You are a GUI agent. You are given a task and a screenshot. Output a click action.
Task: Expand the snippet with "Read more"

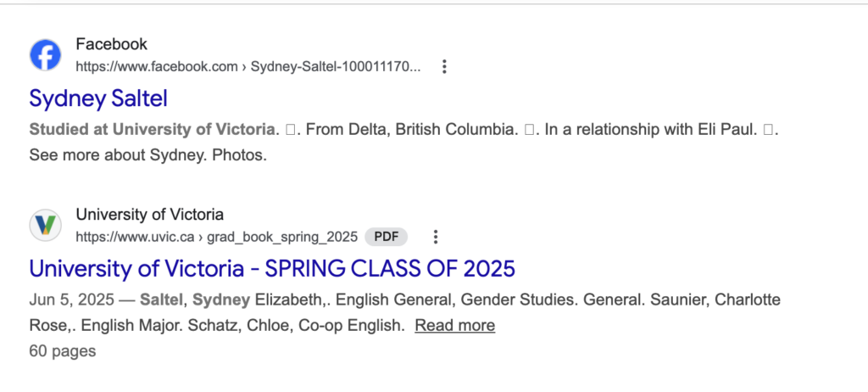tap(454, 325)
